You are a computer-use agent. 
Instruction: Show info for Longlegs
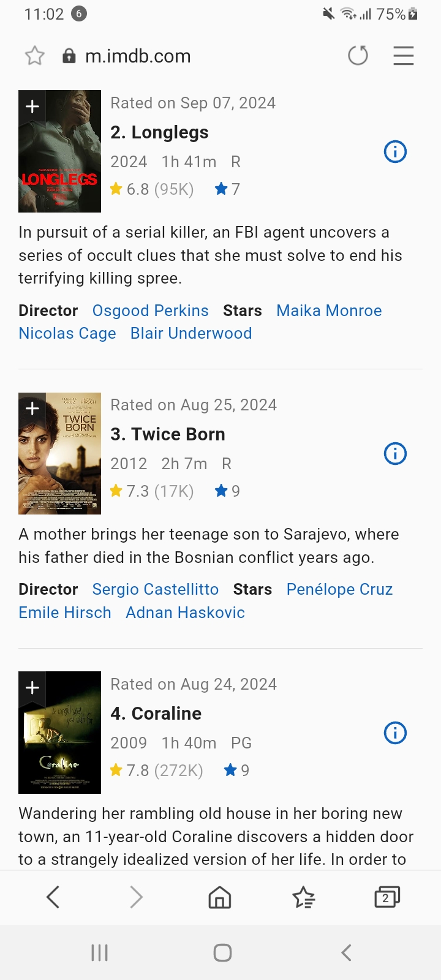[x=395, y=151]
